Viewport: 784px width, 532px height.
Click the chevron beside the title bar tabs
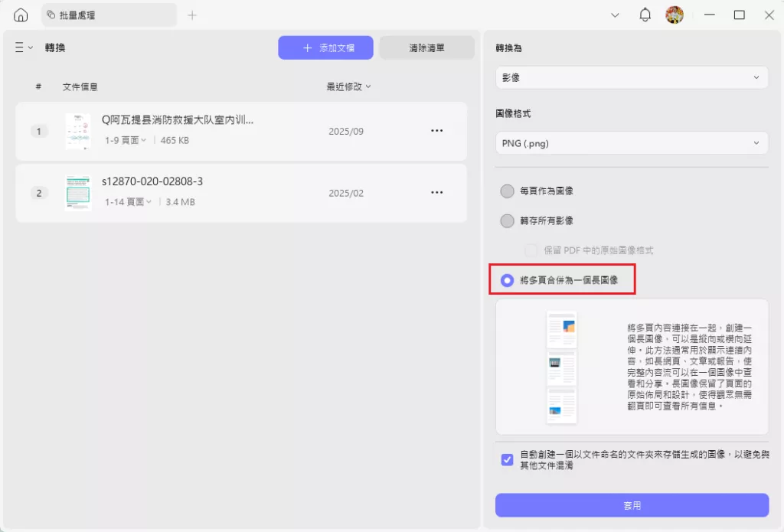(616, 15)
